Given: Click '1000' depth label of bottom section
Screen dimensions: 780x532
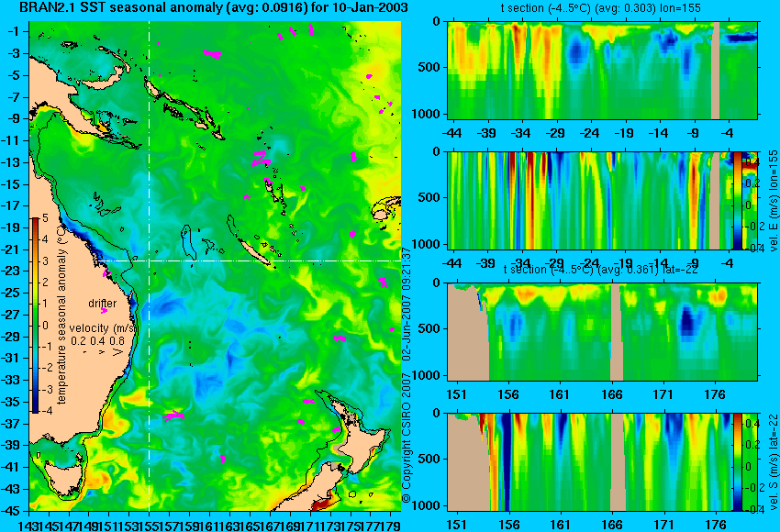Looking at the screenshot, I should (x=427, y=505).
